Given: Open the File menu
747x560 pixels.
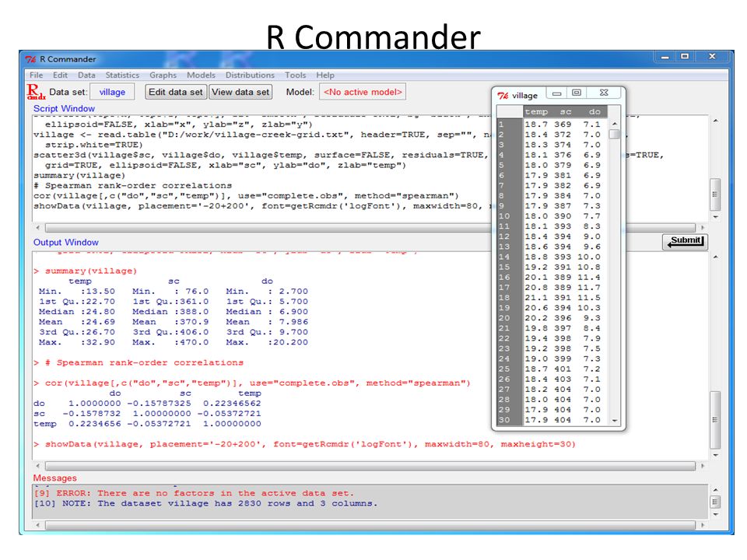Looking at the screenshot, I should tap(37, 75).
